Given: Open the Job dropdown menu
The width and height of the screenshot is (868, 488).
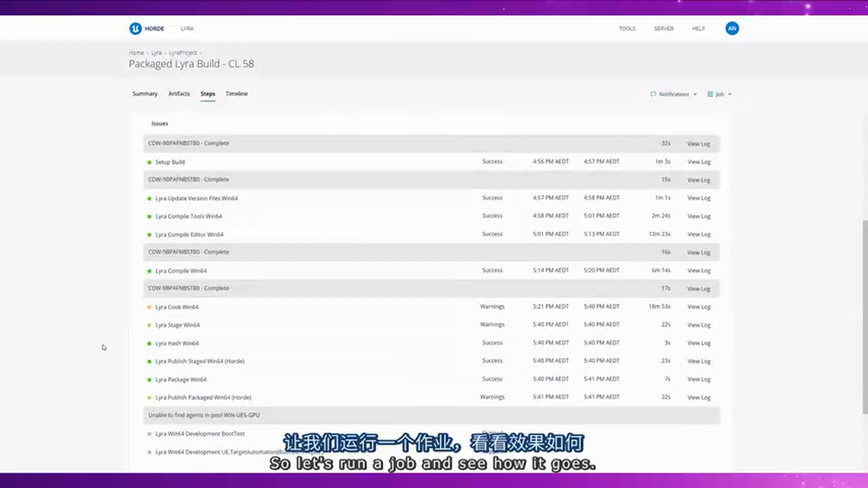Looking at the screenshot, I should (719, 94).
